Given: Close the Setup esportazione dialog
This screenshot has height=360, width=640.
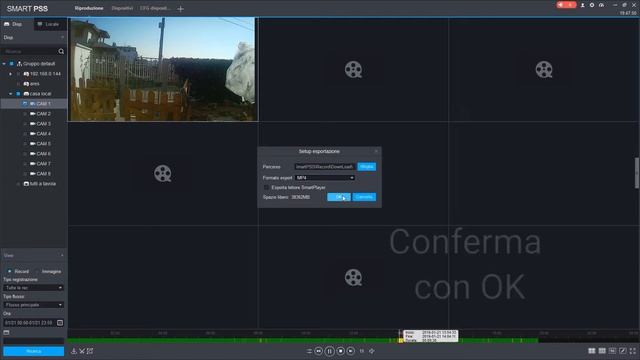Looking at the screenshot, I should click(376, 151).
